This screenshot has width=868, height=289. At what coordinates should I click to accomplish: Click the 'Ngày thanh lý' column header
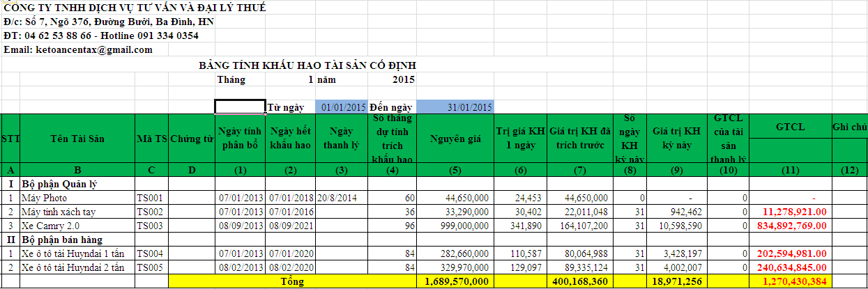pos(342,139)
